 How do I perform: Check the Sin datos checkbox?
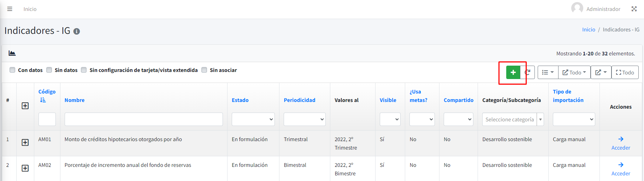click(49, 70)
